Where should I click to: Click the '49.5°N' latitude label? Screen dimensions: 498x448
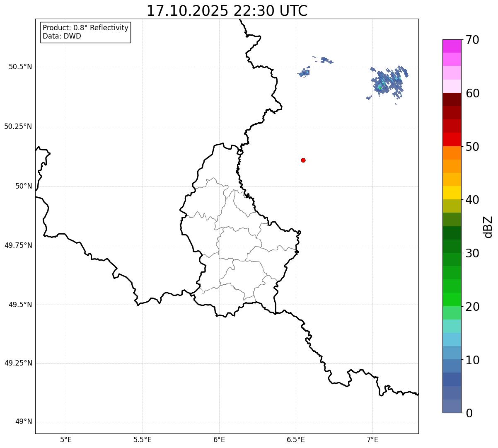[x=20, y=305]
